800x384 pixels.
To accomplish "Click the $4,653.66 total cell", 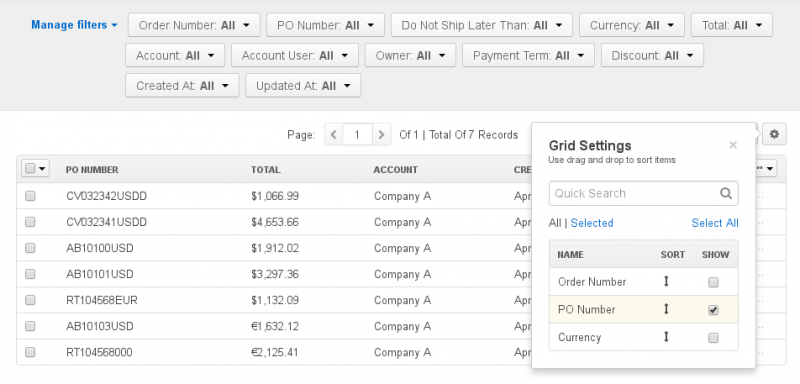I will point(275,222).
